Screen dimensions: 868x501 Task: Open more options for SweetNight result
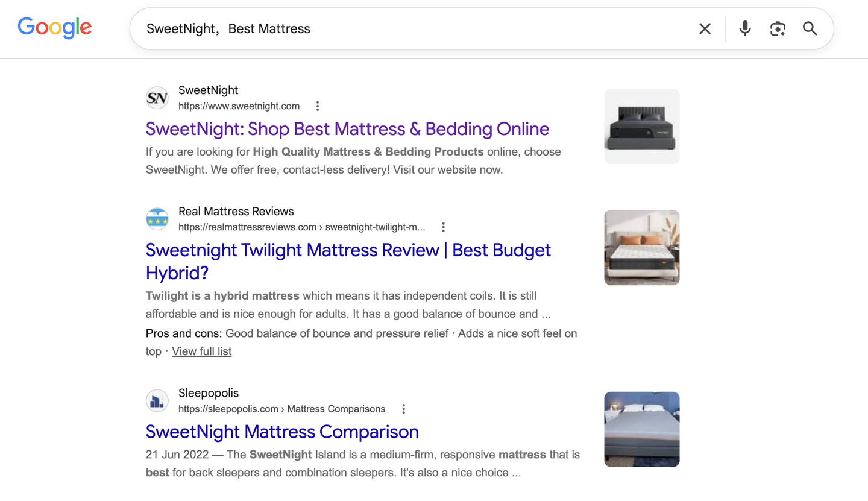tap(318, 106)
